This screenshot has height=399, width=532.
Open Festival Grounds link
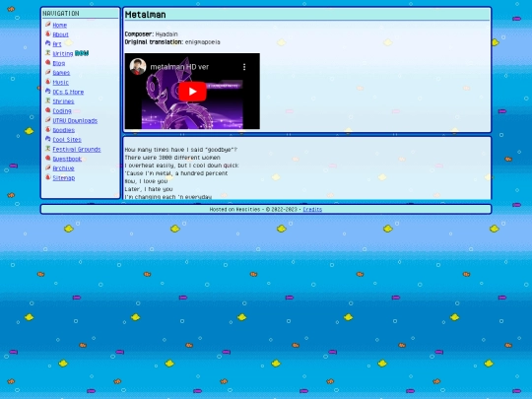click(77, 149)
